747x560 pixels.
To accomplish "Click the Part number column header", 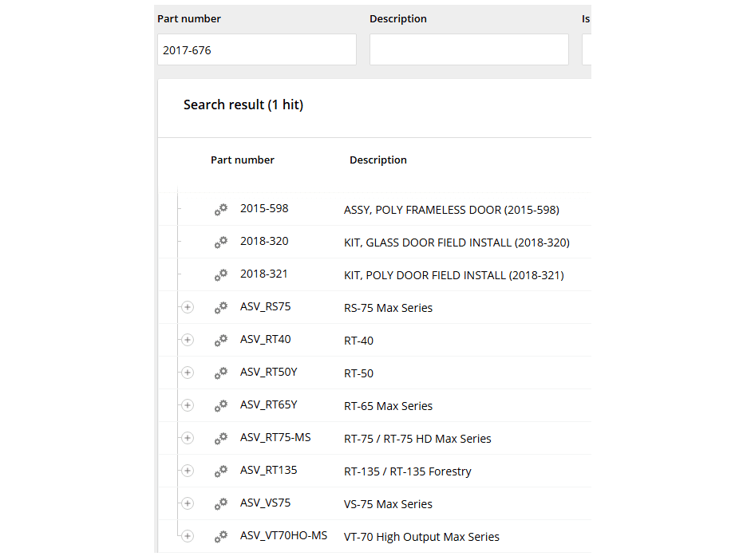I will pyautogui.click(x=242, y=160).
